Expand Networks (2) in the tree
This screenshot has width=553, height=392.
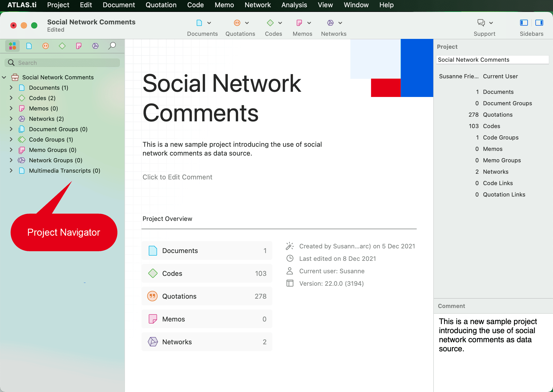tap(11, 119)
